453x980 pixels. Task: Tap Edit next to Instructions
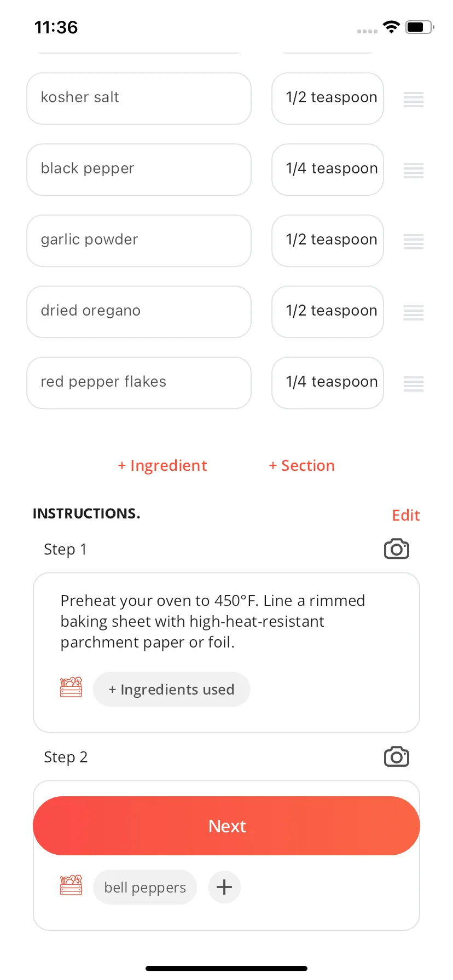click(406, 515)
